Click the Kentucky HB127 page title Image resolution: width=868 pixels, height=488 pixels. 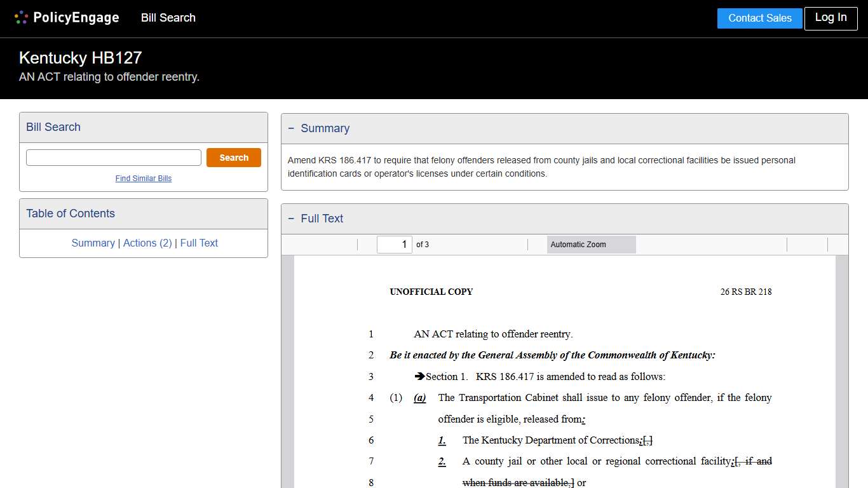[80, 58]
